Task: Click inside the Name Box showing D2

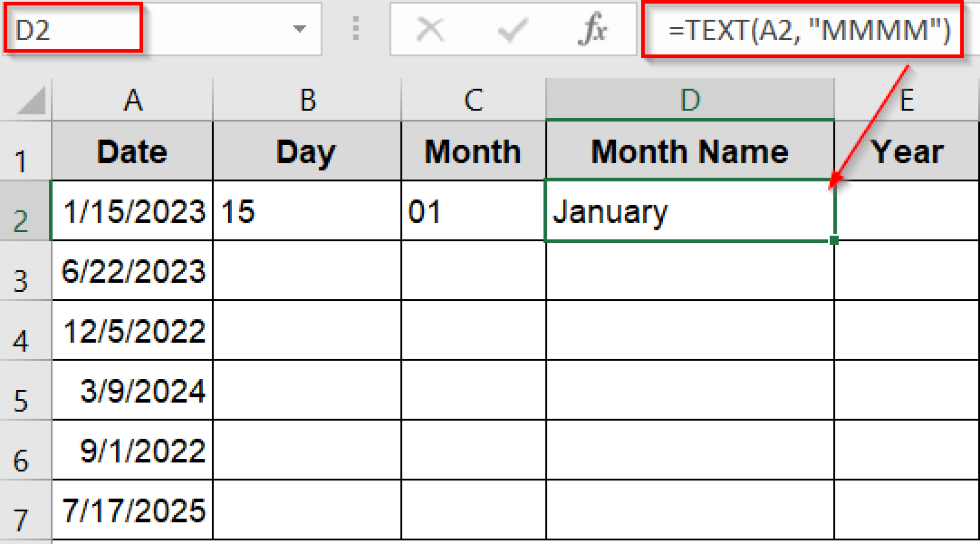Action: [x=72, y=29]
